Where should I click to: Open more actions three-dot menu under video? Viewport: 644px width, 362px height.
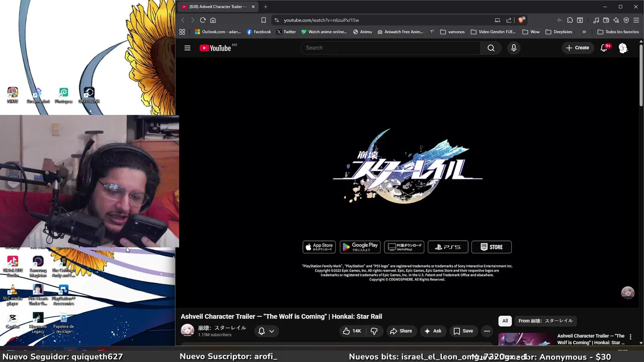coord(487,331)
